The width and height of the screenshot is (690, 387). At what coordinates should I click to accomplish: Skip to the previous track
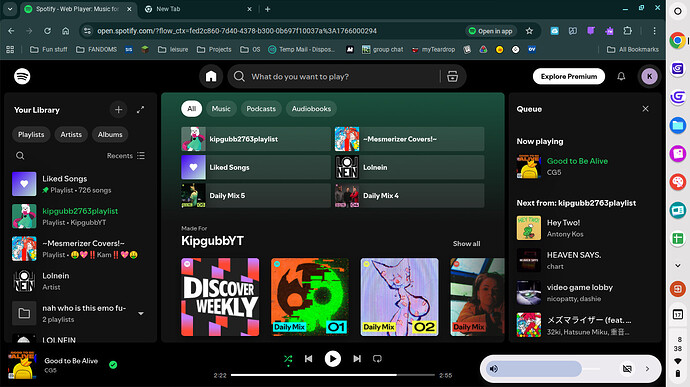[308, 359]
